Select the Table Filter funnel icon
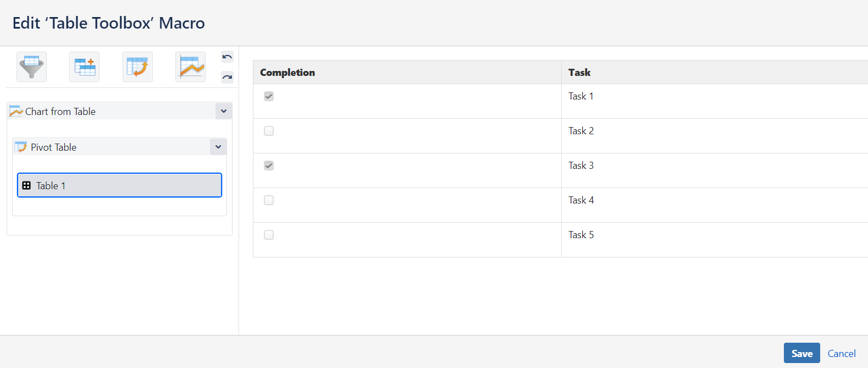 (31, 66)
